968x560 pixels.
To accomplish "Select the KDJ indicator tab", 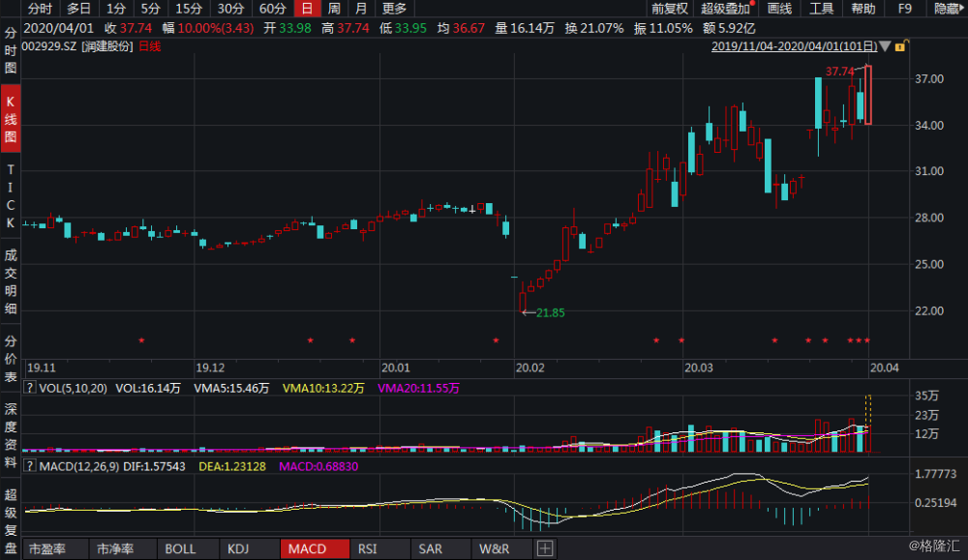I will tap(237, 547).
